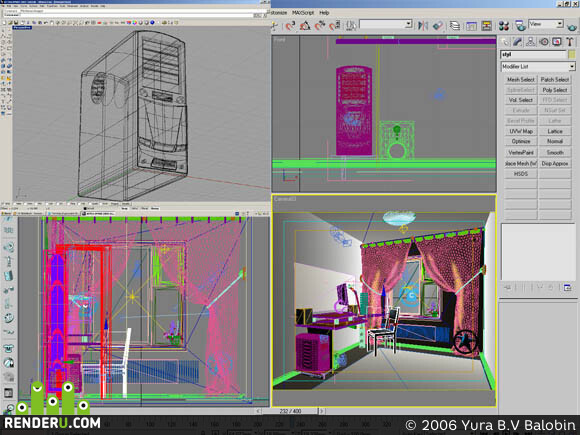
Task: Open the Align tool icon
Action: pyautogui.click(x=438, y=25)
